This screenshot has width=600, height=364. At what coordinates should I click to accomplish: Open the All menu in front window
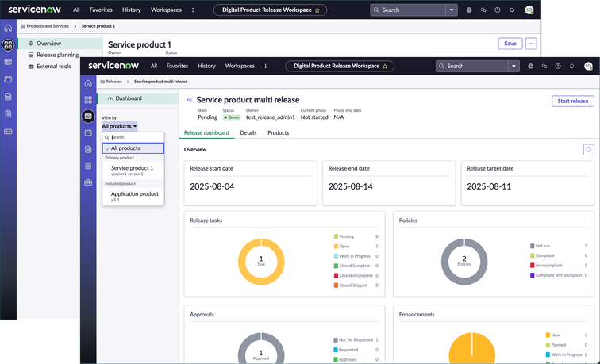154,66
